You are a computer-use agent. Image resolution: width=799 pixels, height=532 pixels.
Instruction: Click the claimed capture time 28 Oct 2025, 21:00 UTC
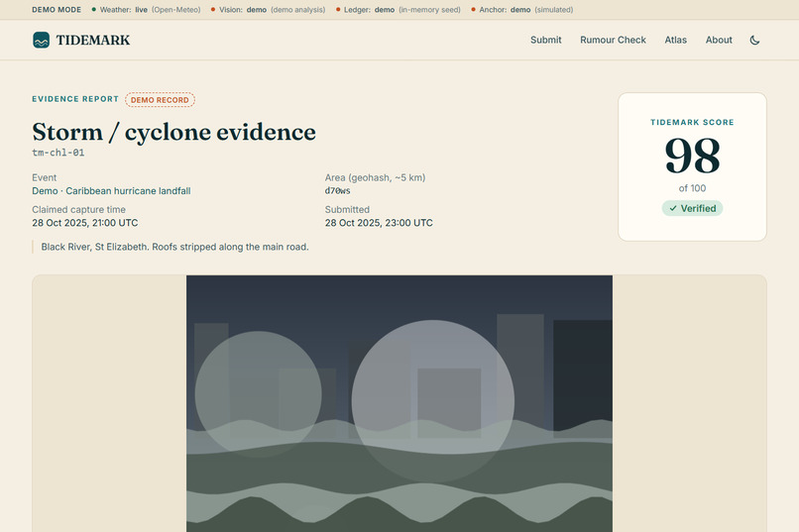[85, 223]
